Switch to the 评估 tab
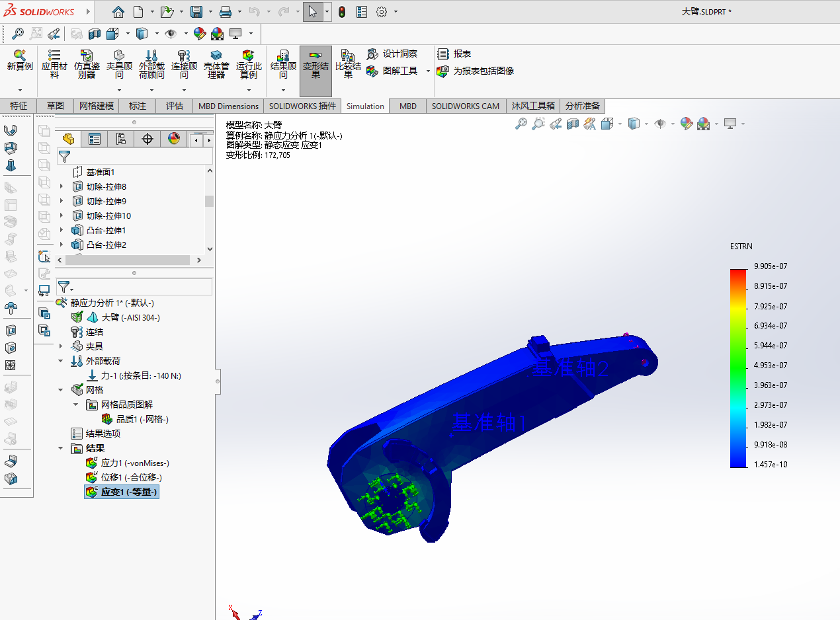 [x=175, y=106]
